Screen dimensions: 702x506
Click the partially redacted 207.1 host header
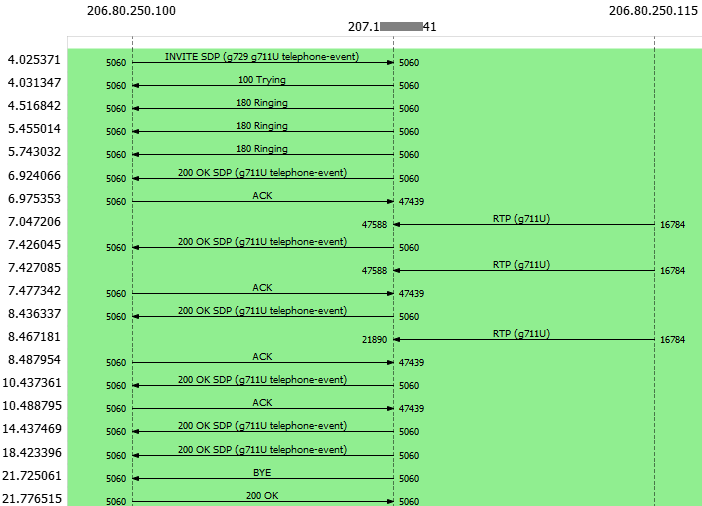coord(392,27)
